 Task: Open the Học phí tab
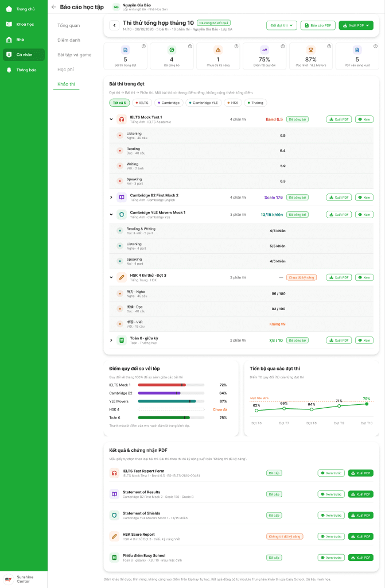(x=65, y=69)
